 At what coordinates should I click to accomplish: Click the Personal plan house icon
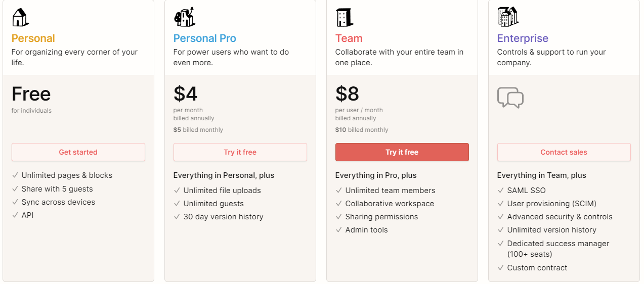(20, 17)
